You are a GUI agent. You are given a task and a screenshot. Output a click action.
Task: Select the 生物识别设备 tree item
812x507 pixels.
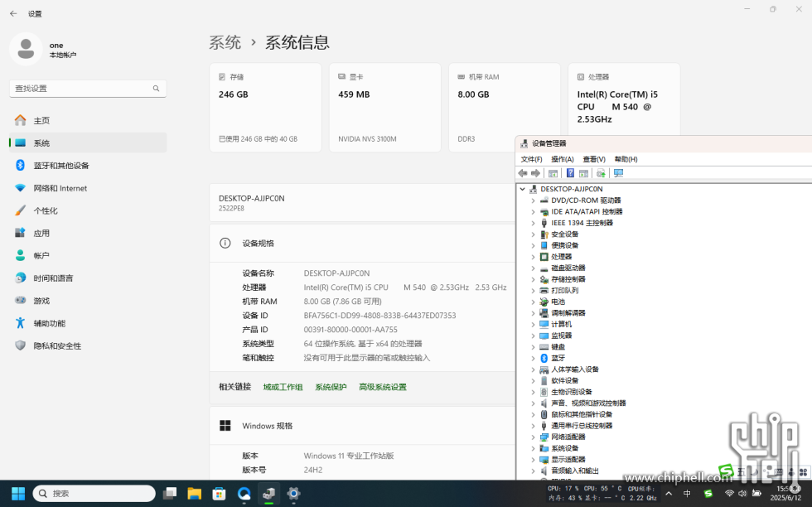(x=571, y=392)
